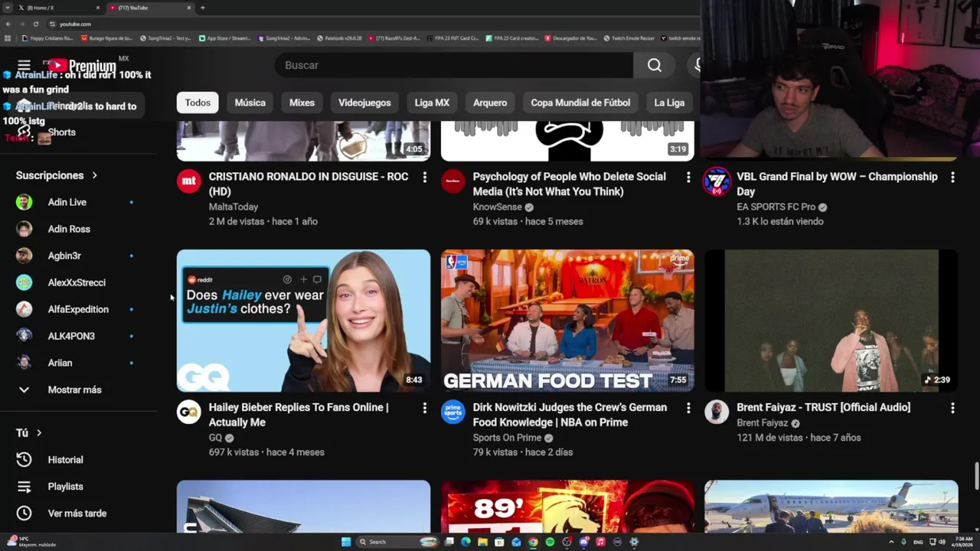Open Spotify from taskbar
The image size is (980, 551).
(x=550, y=542)
